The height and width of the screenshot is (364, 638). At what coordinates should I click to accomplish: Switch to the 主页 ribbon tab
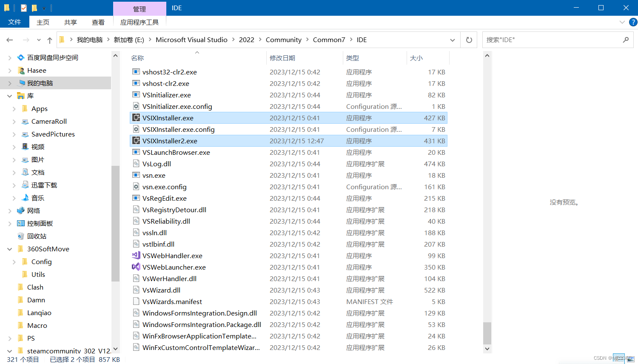43,22
